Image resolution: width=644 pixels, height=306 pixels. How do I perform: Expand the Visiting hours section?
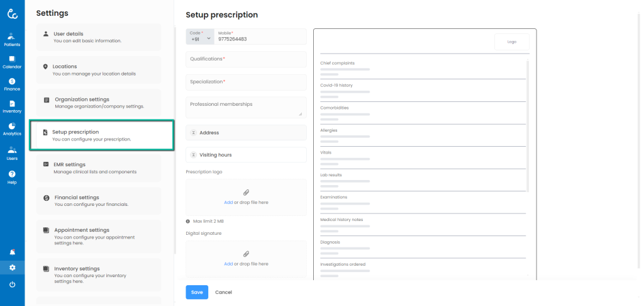(246, 154)
